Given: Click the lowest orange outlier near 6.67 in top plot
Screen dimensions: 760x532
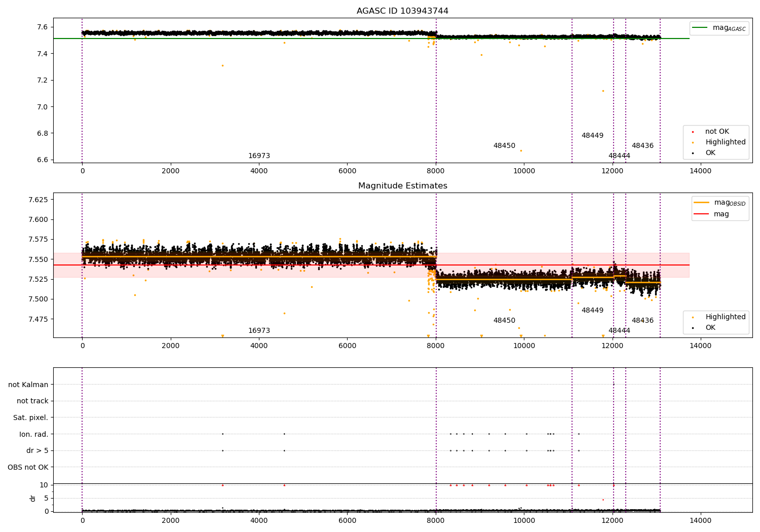Looking at the screenshot, I should (521, 150).
